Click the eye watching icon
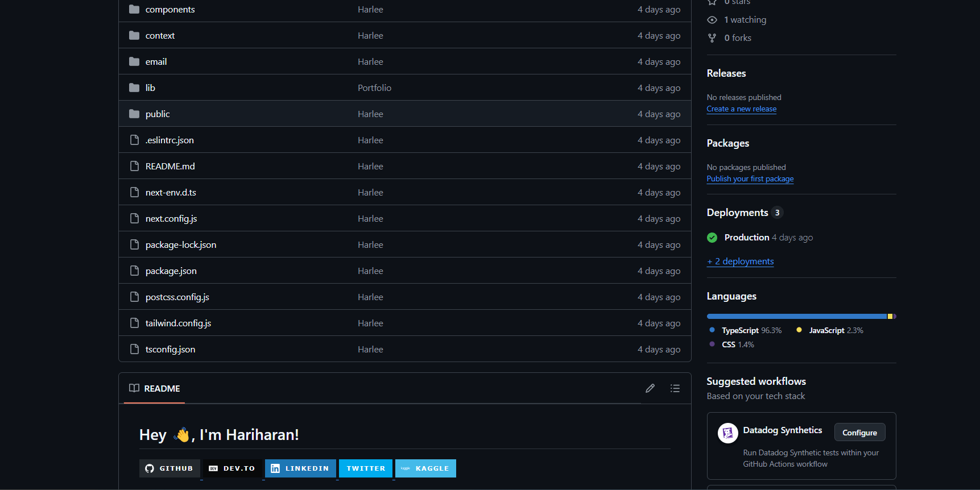This screenshot has height=490, width=980. pyautogui.click(x=712, y=20)
